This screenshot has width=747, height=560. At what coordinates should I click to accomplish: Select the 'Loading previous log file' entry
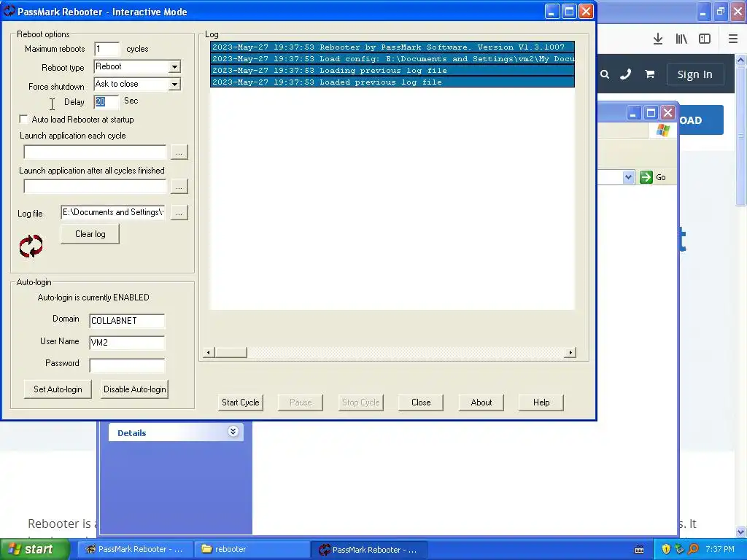[392, 71]
